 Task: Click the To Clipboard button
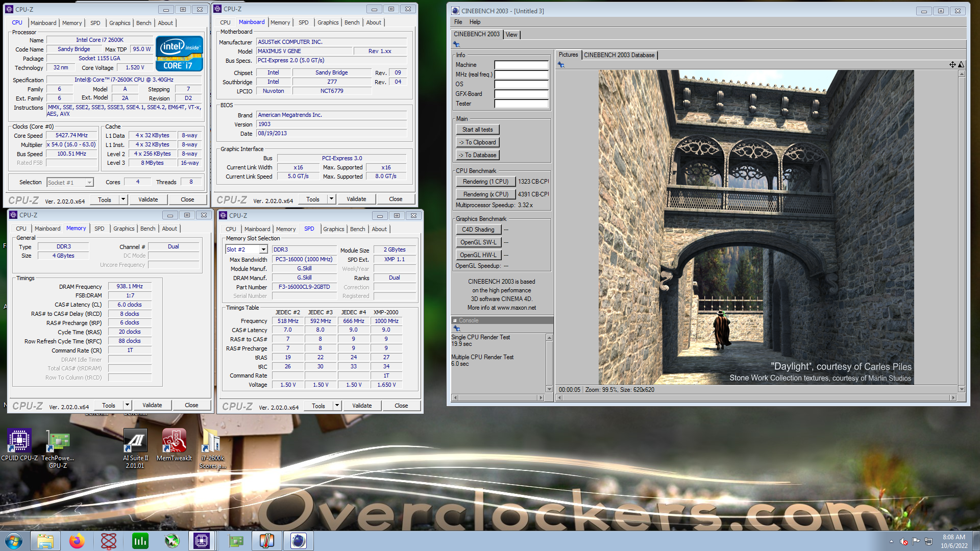point(478,142)
